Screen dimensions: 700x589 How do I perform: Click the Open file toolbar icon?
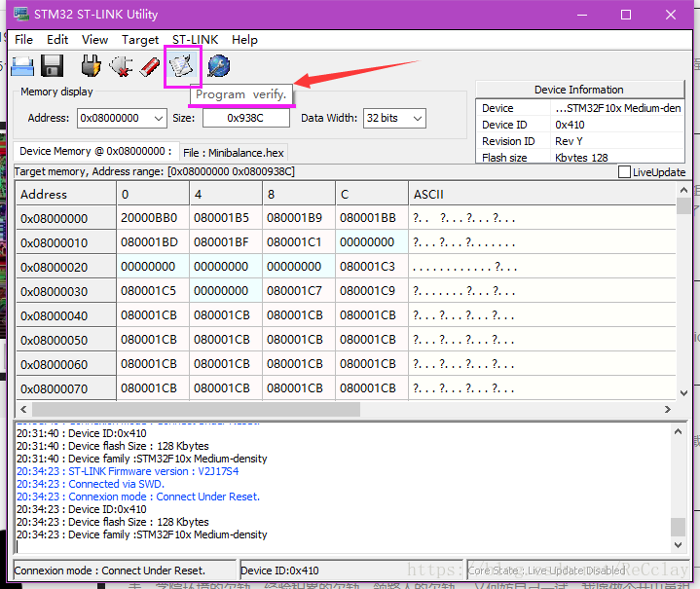(22, 66)
